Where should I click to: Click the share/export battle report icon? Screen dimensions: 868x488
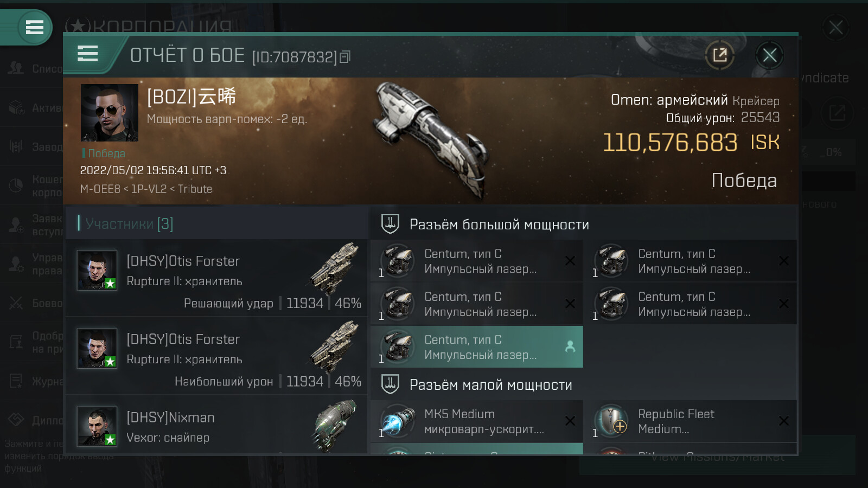tap(720, 55)
